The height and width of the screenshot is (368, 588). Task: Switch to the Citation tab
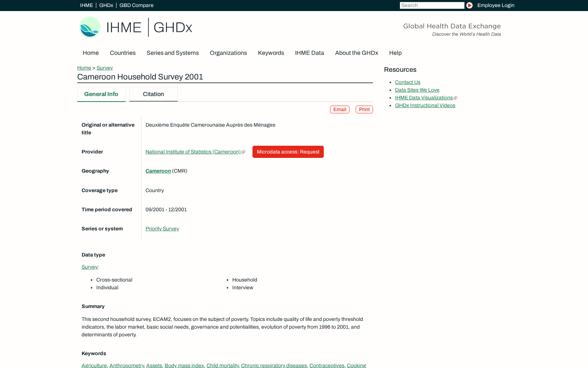(154, 94)
